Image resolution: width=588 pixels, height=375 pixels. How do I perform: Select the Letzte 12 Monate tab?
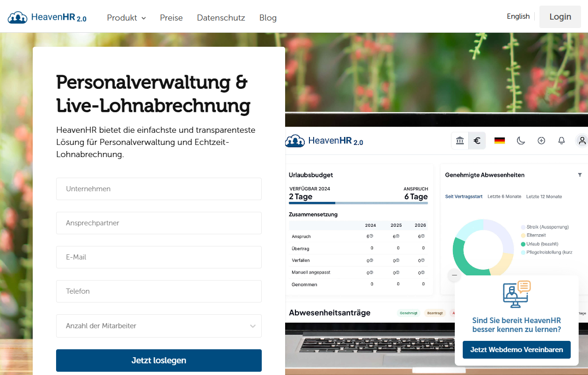tap(544, 196)
